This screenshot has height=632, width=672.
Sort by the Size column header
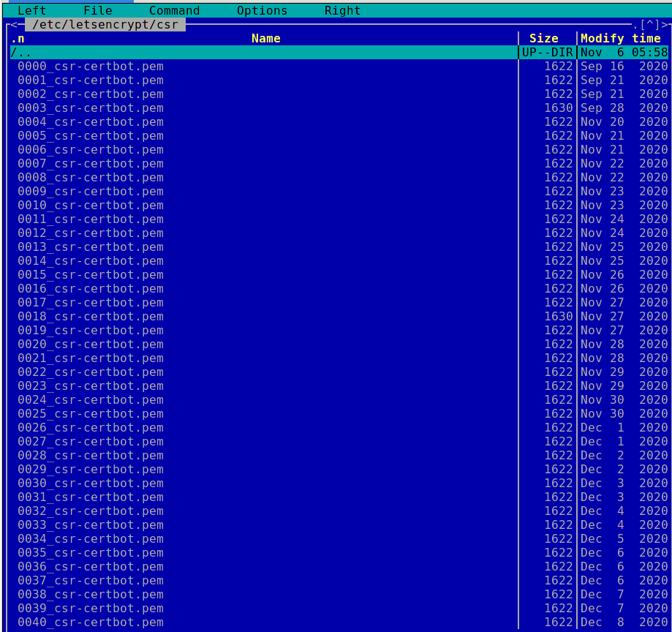544,39
